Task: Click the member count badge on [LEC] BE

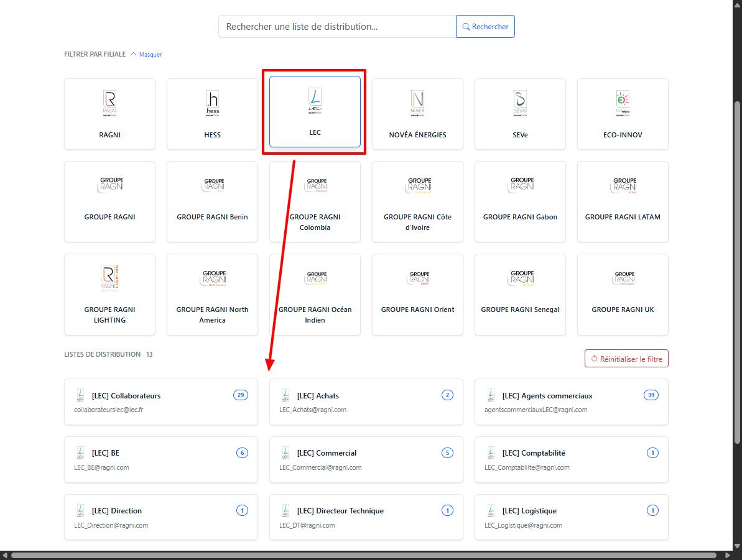Action: (x=243, y=452)
